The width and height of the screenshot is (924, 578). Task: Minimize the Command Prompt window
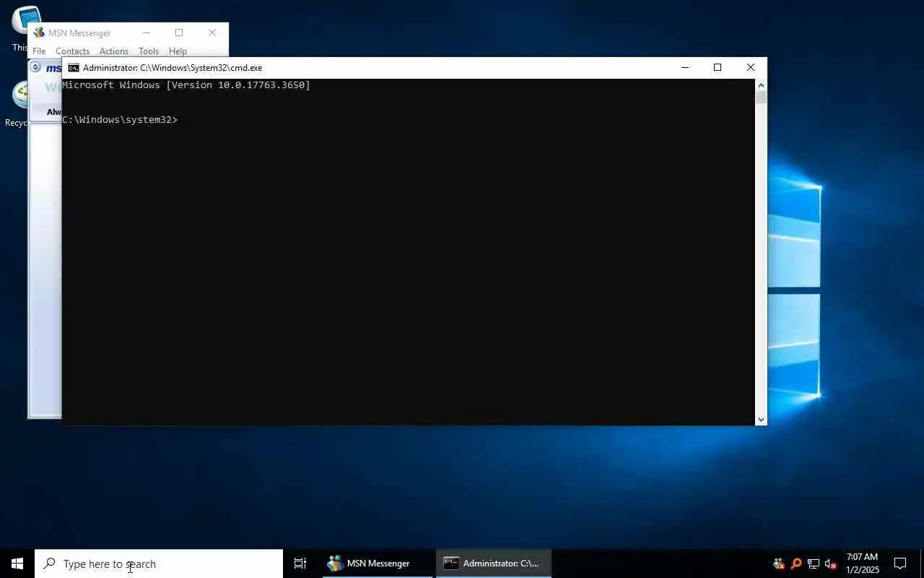685,67
